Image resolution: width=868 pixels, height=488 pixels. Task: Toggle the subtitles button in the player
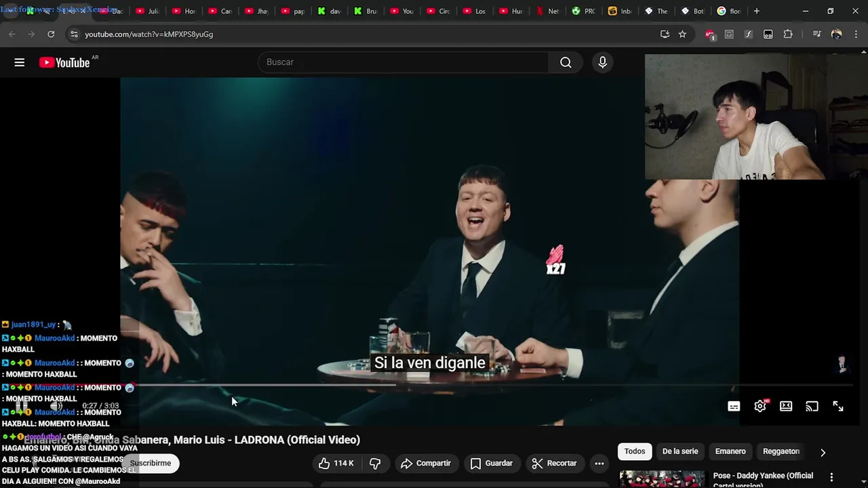coord(734,407)
